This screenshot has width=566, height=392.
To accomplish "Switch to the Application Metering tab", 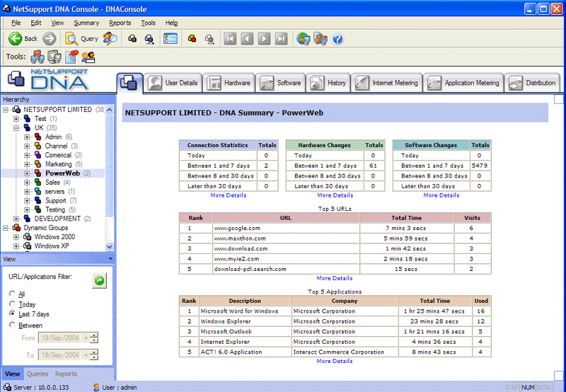I will (x=464, y=83).
